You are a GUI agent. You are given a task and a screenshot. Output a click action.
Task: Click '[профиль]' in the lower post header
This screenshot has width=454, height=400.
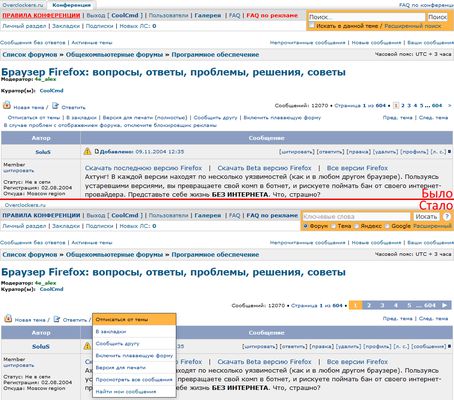click(377, 347)
